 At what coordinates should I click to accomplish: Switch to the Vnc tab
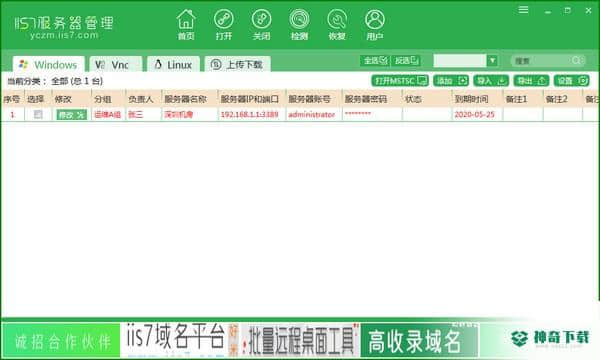point(116,64)
